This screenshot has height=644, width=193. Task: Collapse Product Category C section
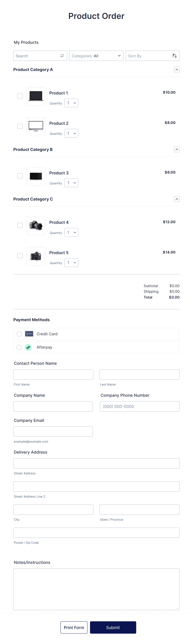click(x=177, y=199)
